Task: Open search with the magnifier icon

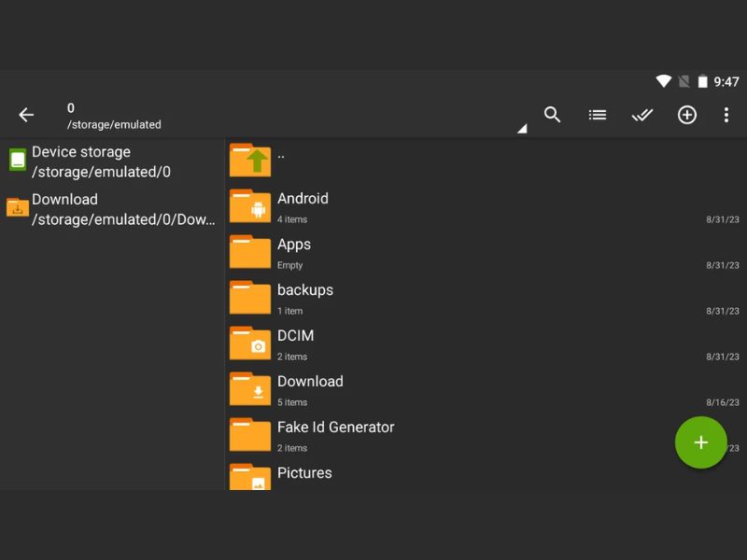Action: coord(552,115)
